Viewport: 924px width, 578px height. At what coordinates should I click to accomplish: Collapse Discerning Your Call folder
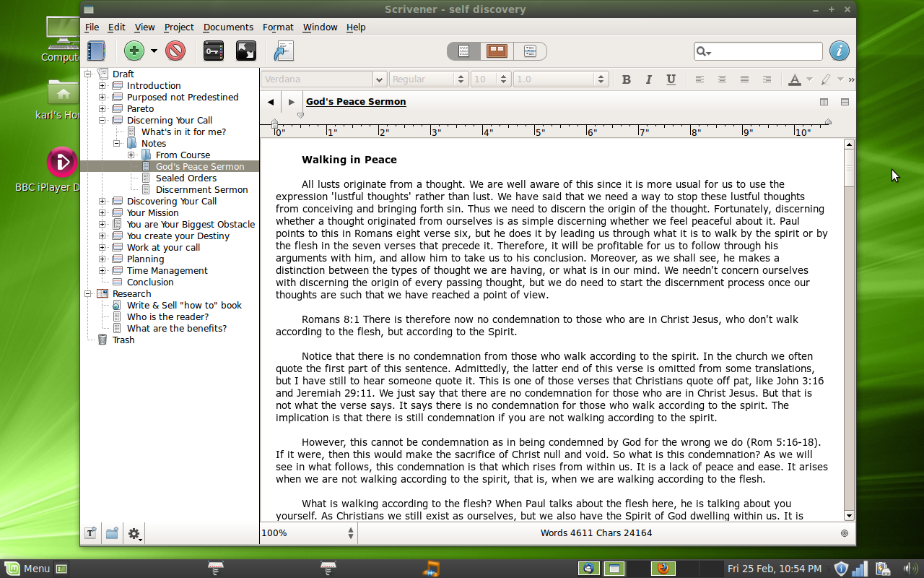(x=103, y=120)
